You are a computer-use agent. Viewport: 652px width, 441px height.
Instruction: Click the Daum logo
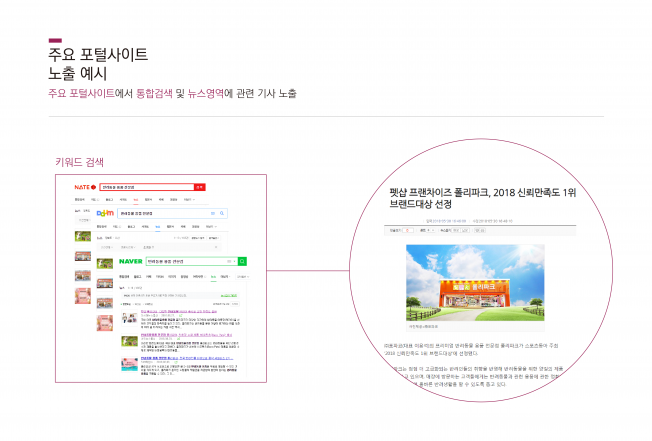click(105, 213)
